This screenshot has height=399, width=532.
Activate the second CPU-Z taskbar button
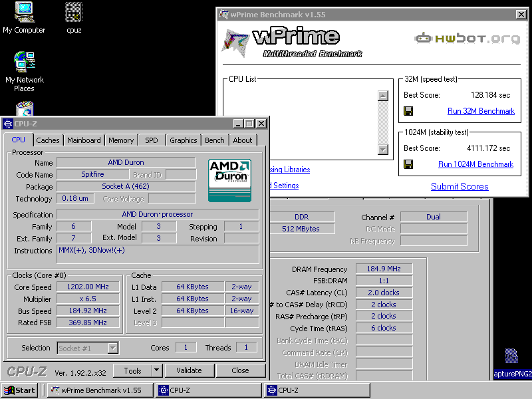tap(317, 390)
